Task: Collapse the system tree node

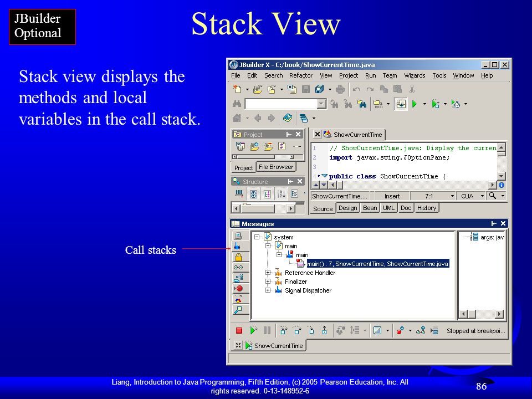Action: [257, 237]
